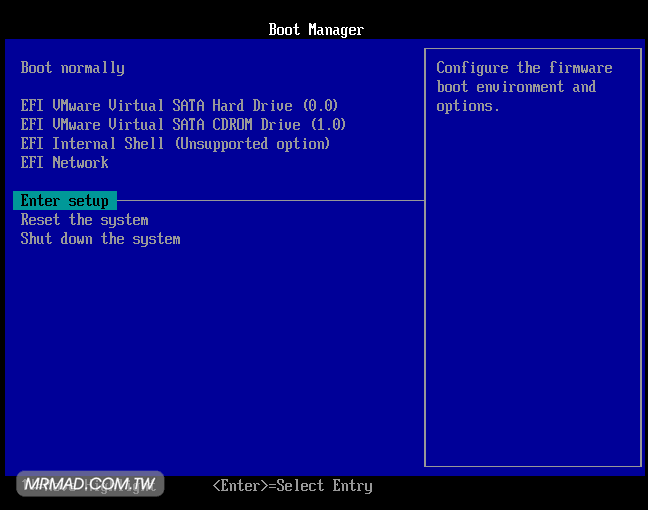This screenshot has width=648, height=510.
Task: Click the Enter=Select Entry hint
Action: tap(292, 486)
